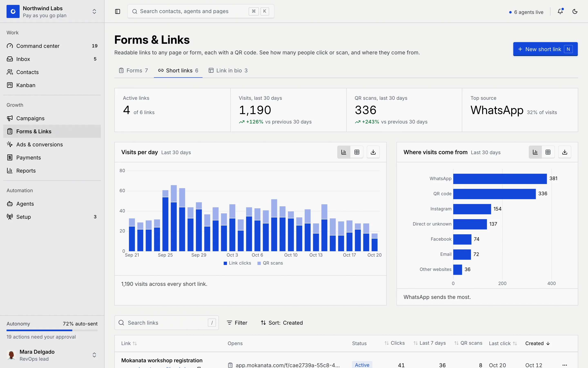The height and width of the screenshot is (368, 588).
Task: Sort table by Created column
Action: click(x=537, y=343)
